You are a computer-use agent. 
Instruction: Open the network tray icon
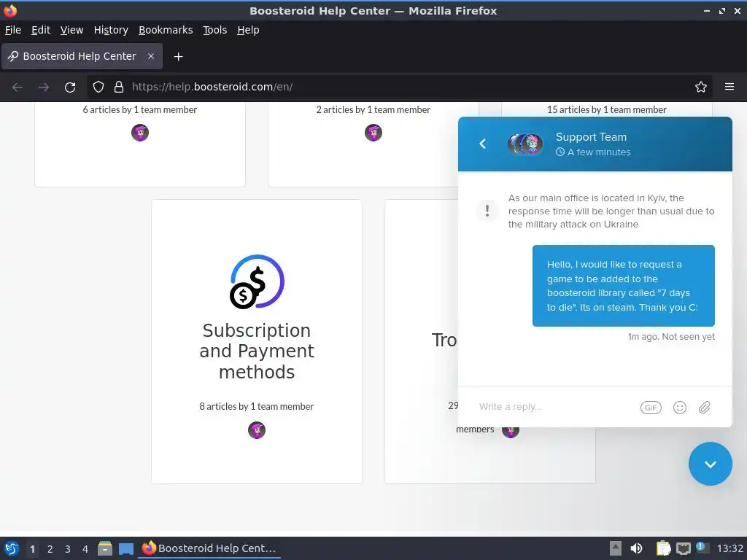[x=684, y=548]
